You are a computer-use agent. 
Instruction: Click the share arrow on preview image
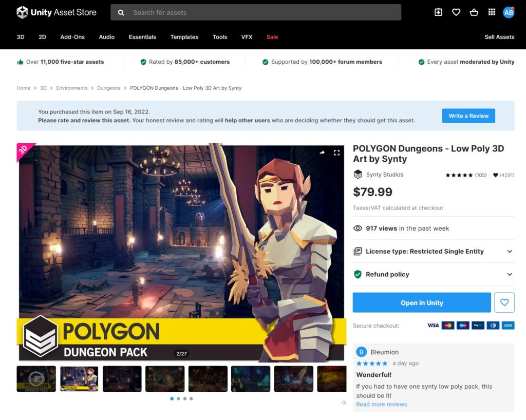322,152
